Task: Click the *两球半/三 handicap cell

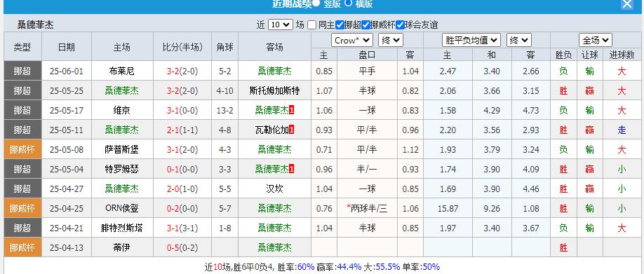Action: pos(367,208)
